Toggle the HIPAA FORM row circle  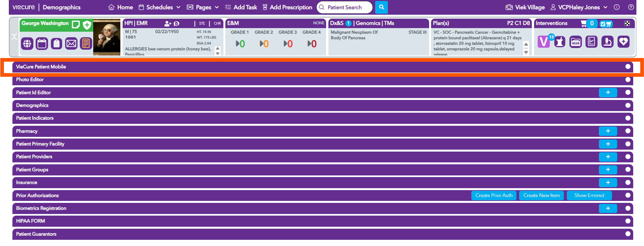click(x=628, y=221)
